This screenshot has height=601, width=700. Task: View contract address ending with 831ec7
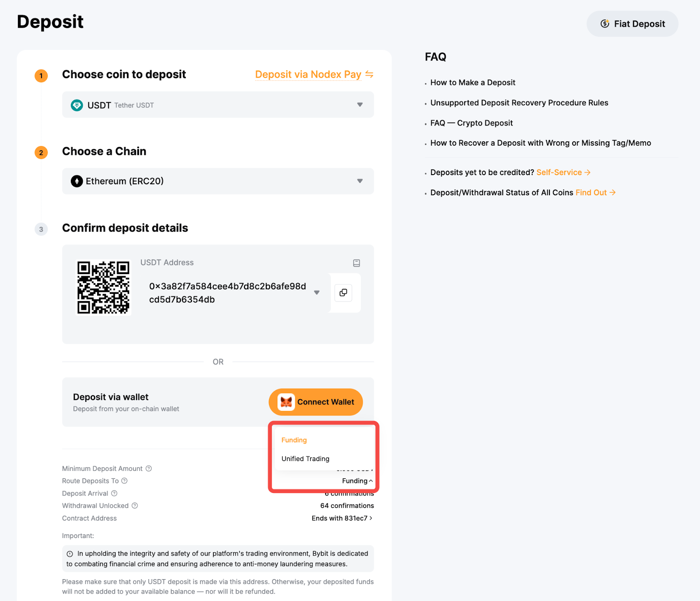pyautogui.click(x=342, y=518)
